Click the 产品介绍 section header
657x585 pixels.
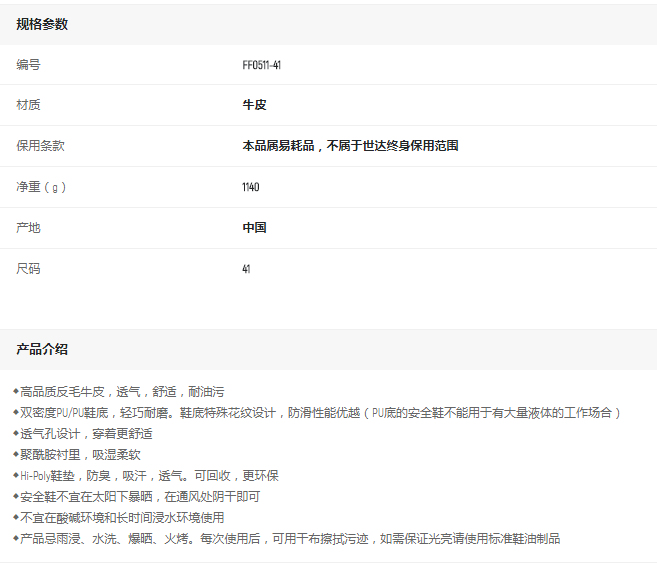point(42,349)
